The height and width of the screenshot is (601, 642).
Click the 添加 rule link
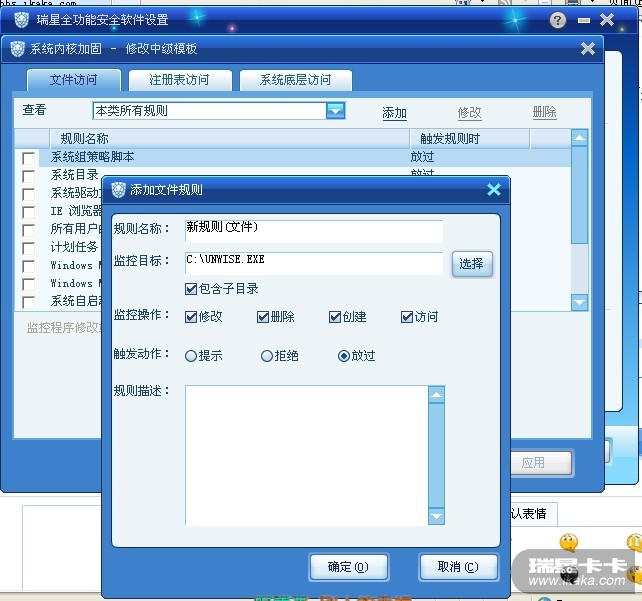click(394, 113)
